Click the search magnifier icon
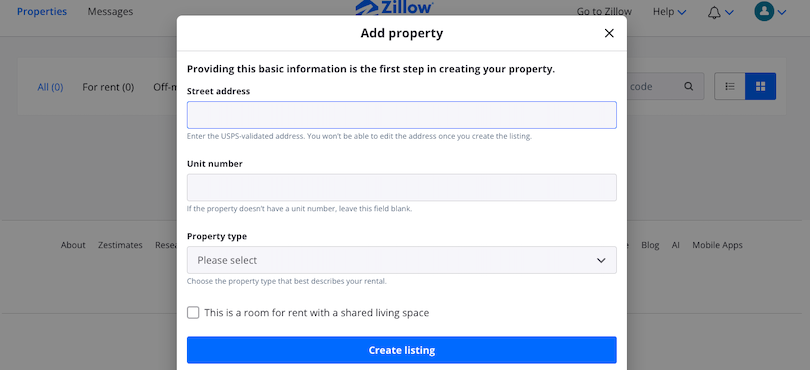 [689, 86]
